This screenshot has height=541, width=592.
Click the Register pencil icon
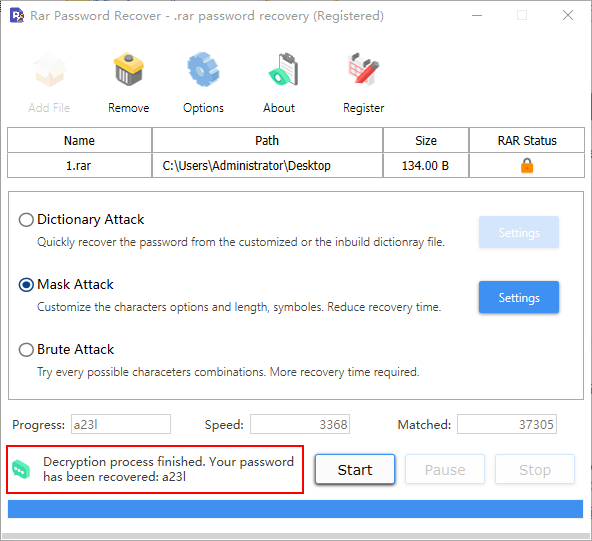[363, 69]
